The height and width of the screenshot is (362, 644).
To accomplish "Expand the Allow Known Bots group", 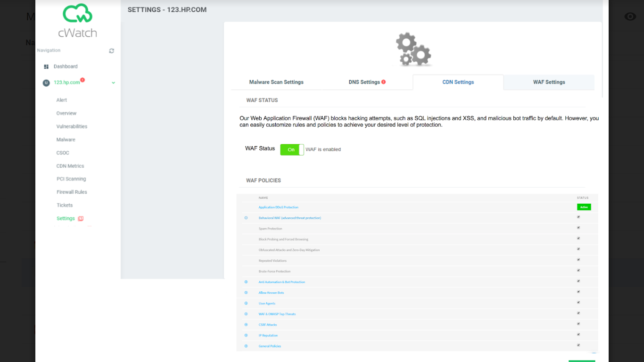I will (246, 293).
